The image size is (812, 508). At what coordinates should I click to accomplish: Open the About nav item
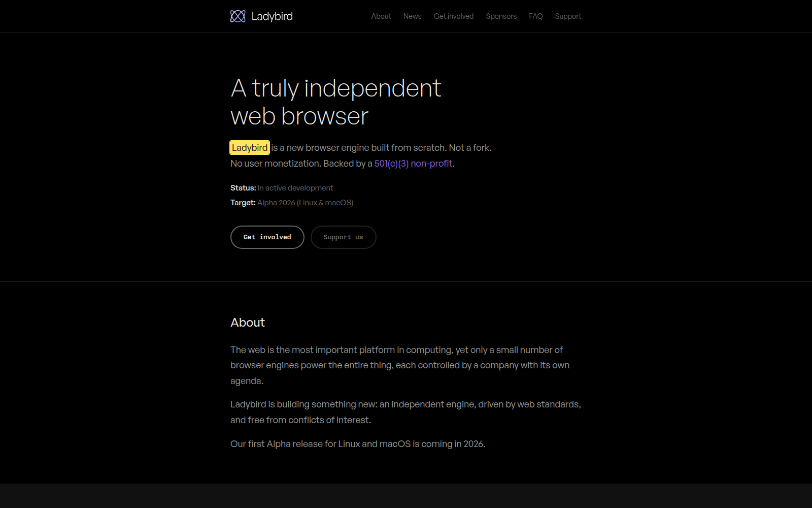pos(381,16)
